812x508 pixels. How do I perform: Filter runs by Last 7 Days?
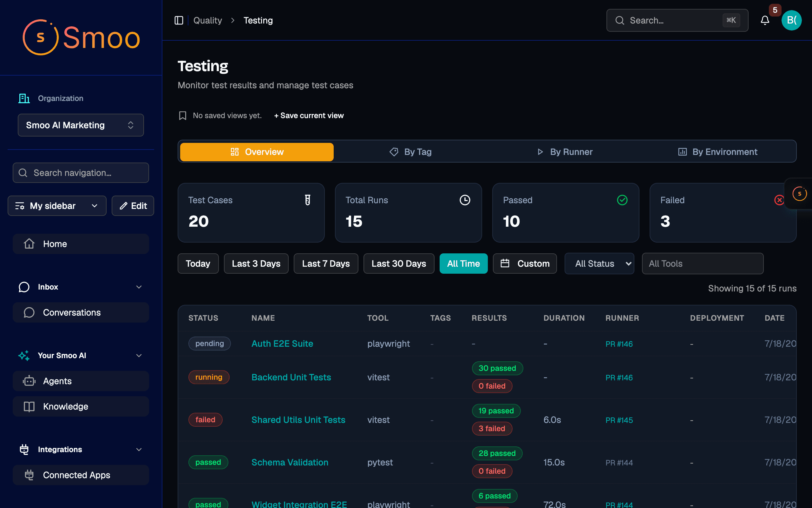[x=326, y=264]
